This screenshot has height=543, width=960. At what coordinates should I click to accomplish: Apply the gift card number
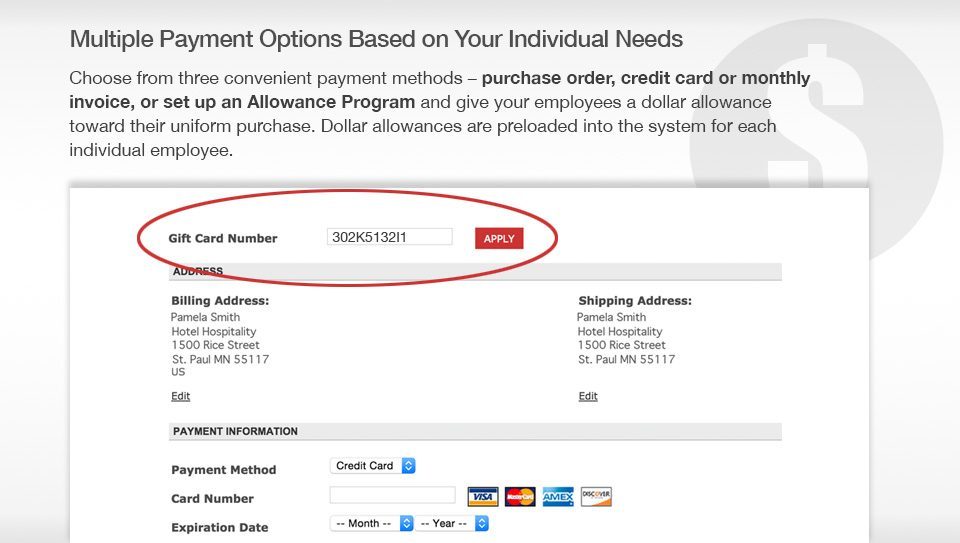[x=499, y=239]
